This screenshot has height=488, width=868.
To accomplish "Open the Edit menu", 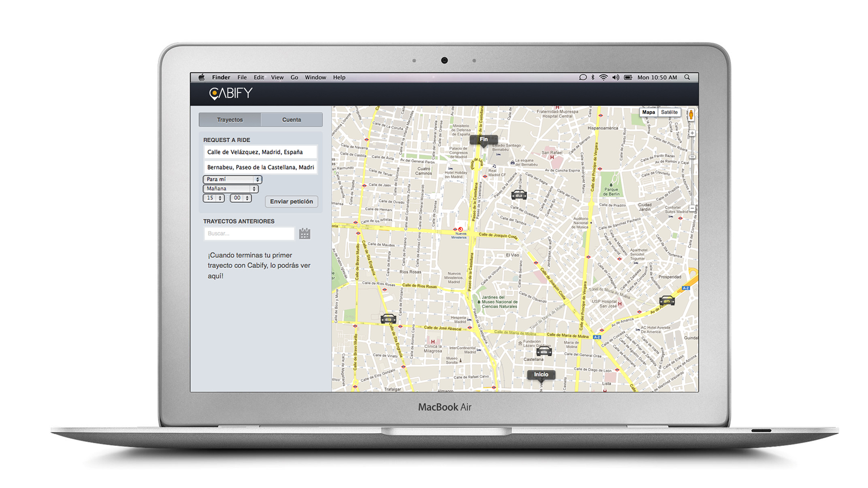I will [x=259, y=78].
